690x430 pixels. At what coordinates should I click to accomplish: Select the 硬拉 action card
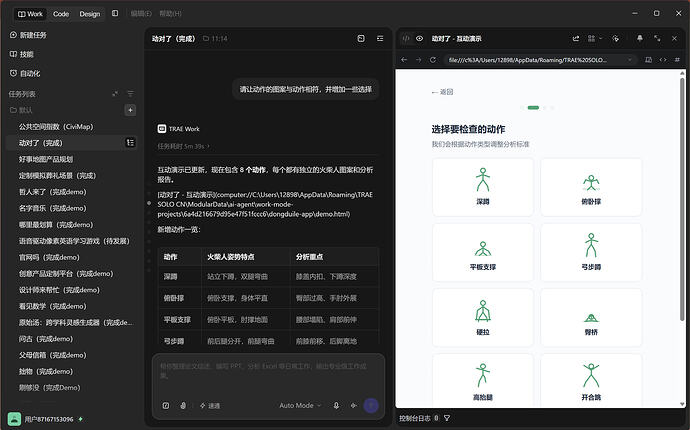point(483,318)
